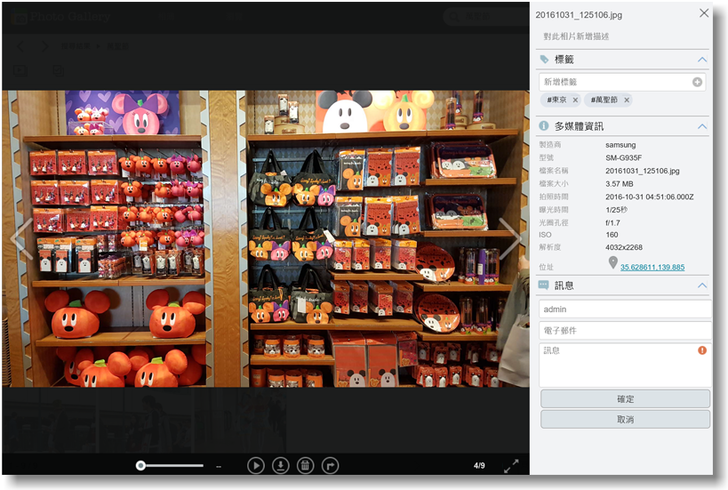728x490 pixels.
Task: Go to the next photo
Action: pos(511,240)
